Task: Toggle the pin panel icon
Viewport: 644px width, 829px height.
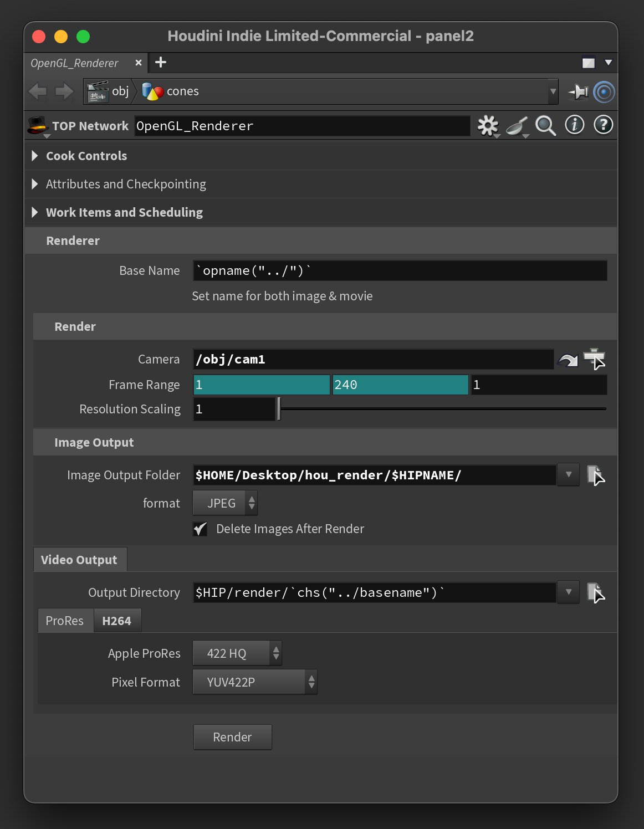Action: 579,92
